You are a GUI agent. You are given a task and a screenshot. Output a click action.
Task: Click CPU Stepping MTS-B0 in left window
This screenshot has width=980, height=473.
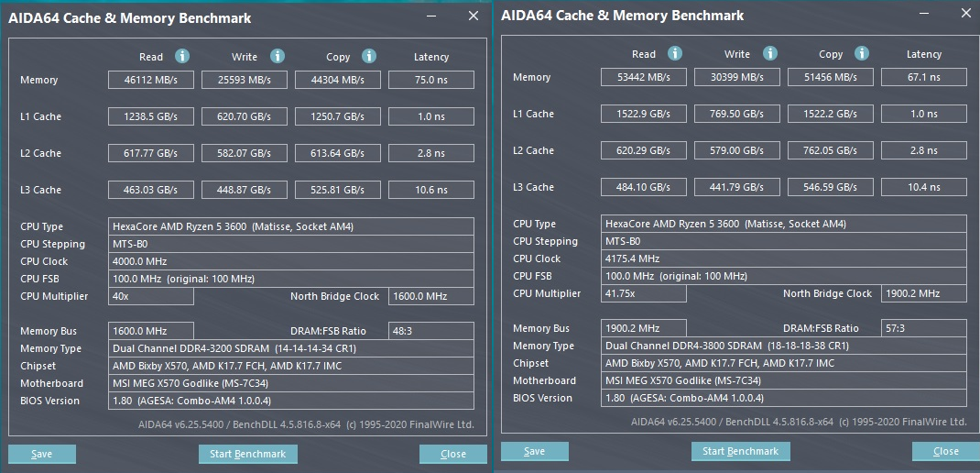pos(290,244)
